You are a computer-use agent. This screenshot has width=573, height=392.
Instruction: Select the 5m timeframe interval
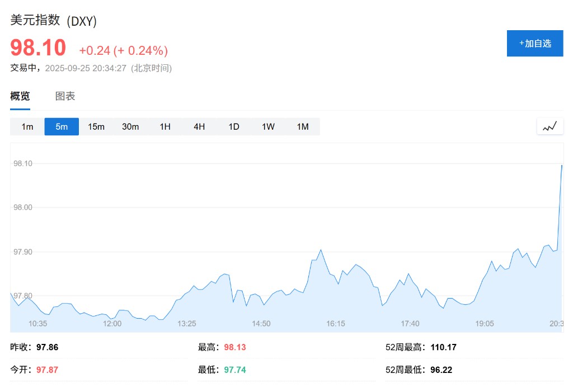[x=62, y=126]
